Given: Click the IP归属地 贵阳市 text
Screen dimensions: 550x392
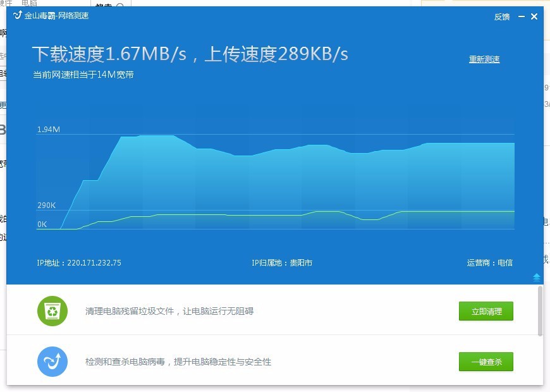Looking at the screenshot, I should [x=282, y=263].
